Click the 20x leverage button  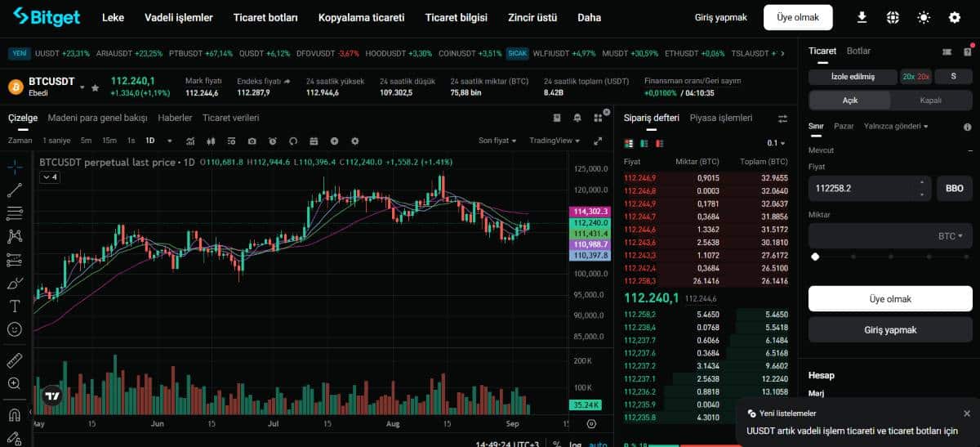(x=915, y=76)
